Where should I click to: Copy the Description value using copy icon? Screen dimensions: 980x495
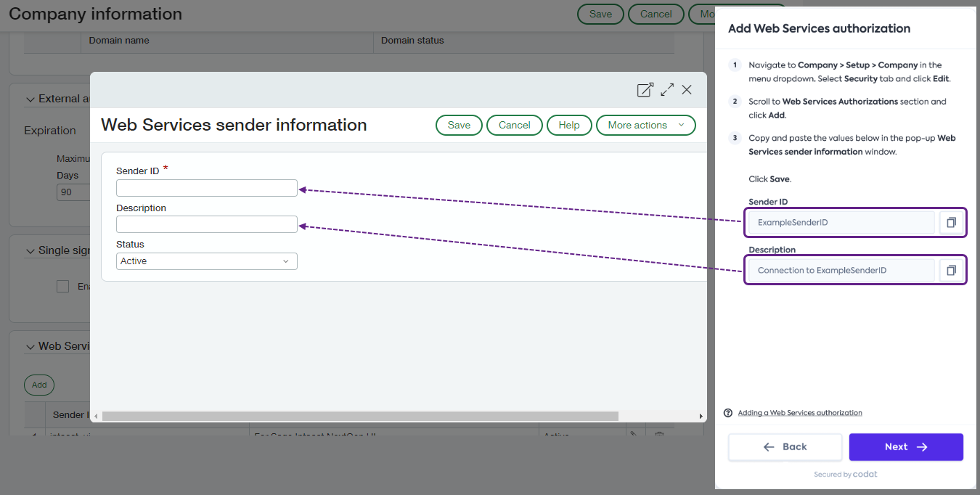[x=951, y=269]
